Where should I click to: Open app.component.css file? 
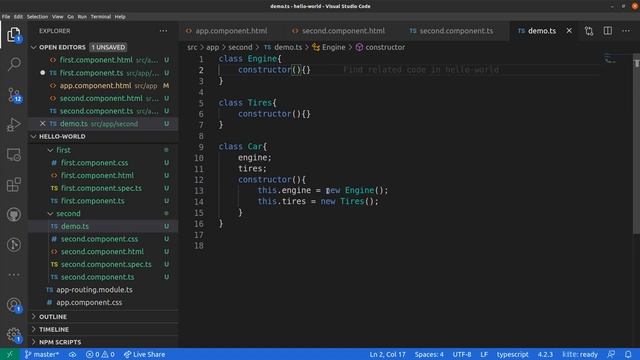104,302
